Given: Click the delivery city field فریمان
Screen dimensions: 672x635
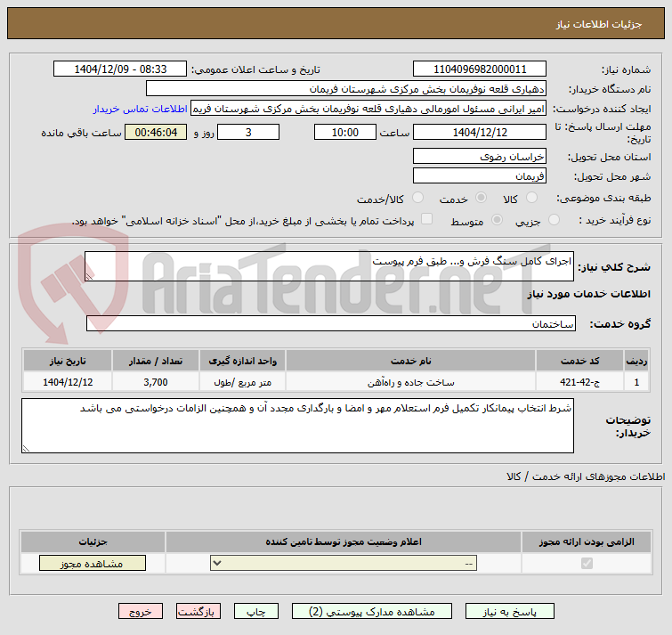Looking at the screenshot, I should click(480, 175).
